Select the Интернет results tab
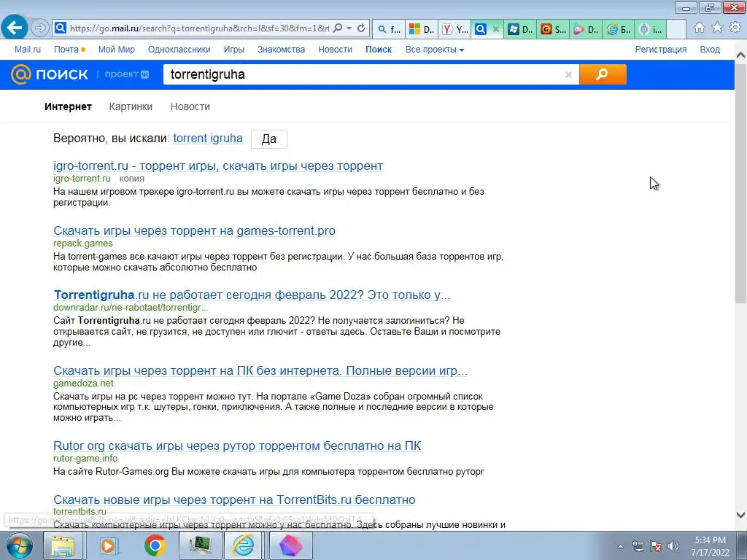This screenshot has width=747, height=560. point(68,106)
